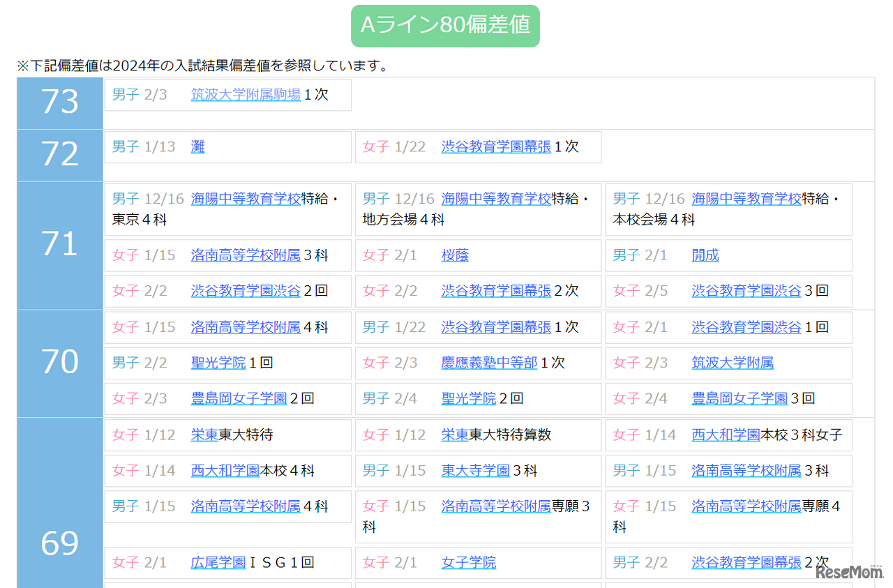Viewport: 893px width, 588px height.
Task: Select 海陽中等教育学校 link for 本校会場4科
Action: pos(746,199)
